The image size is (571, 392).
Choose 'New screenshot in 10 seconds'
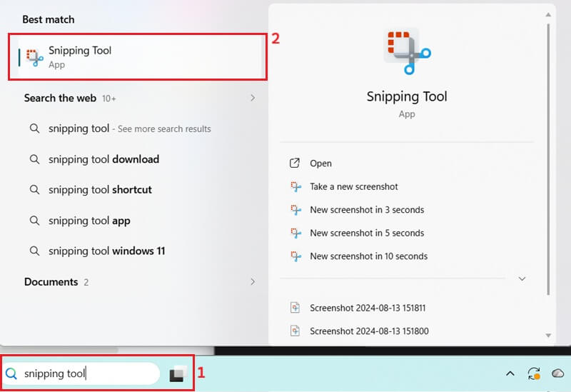click(369, 256)
